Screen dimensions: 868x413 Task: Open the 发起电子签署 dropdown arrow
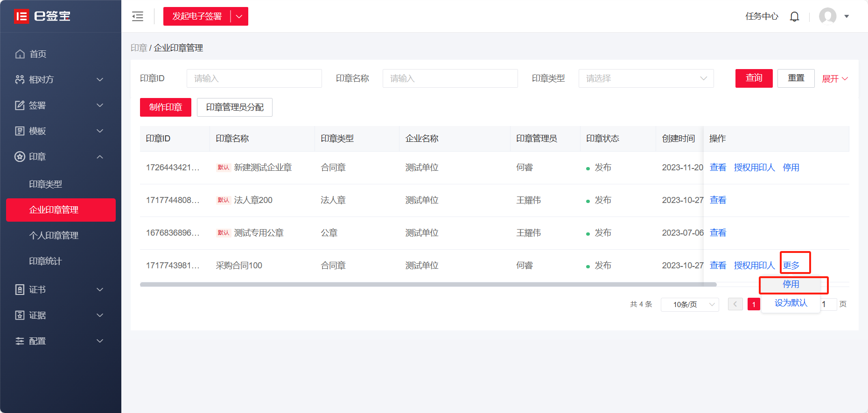pyautogui.click(x=239, y=16)
